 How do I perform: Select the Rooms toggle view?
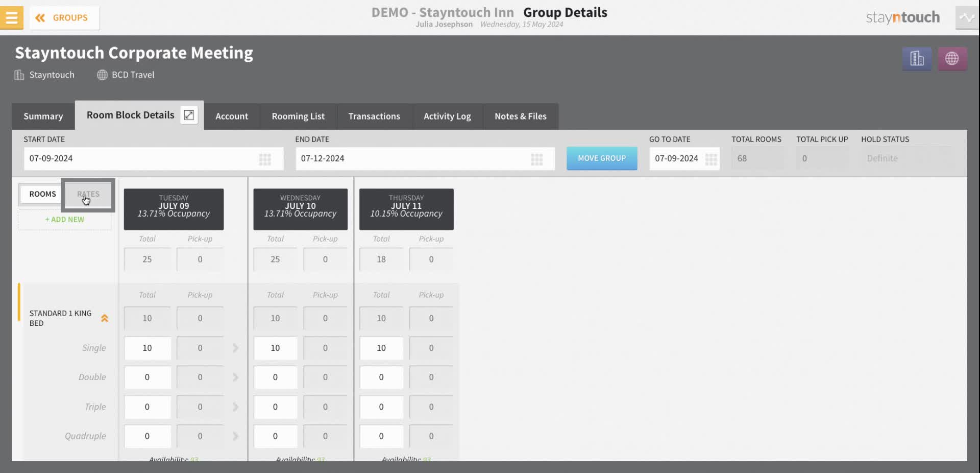[x=42, y=194]
